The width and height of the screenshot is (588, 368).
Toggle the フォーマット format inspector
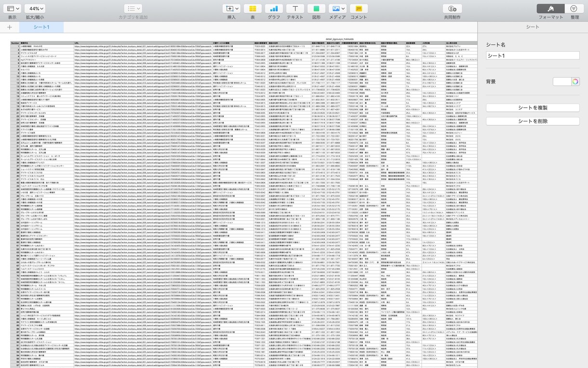click(551, 9)
